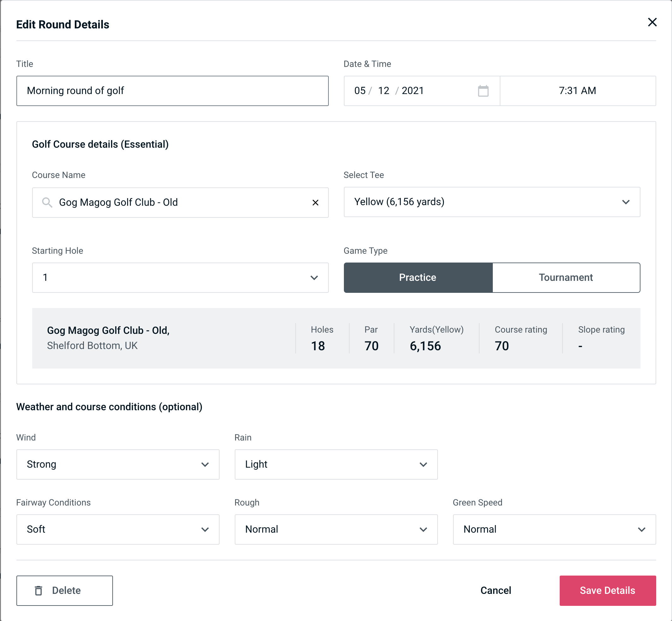Click the calendar icon for date picker
The width and height of the screenshot is (672, 621).
click(x=484, y=91)
